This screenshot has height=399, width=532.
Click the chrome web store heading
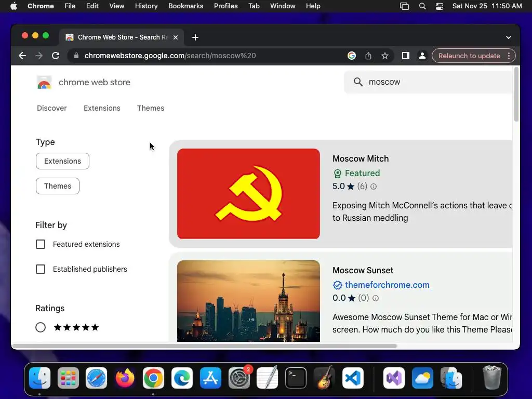pyautogui.click(x=95, y=83)
